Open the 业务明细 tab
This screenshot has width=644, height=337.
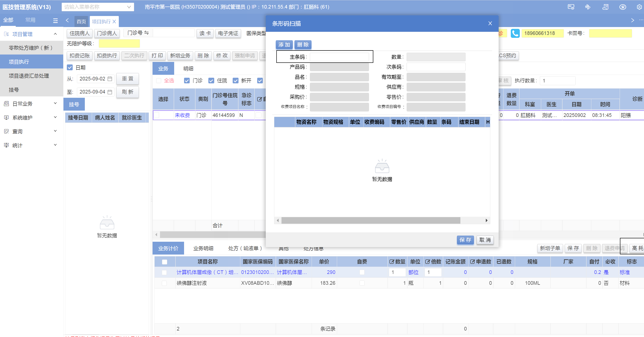[203, 248]
